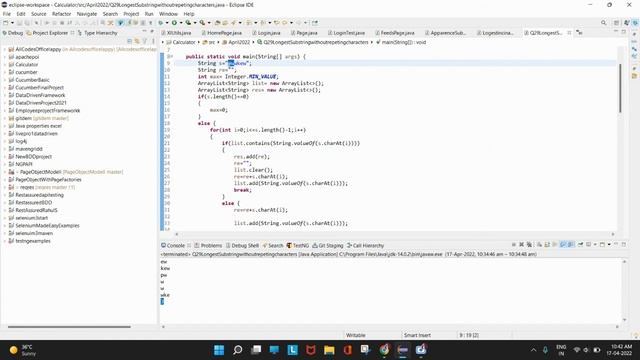640x360 pixels.
Task: Switch to the Problems tab
Action: tap(208, 245)
